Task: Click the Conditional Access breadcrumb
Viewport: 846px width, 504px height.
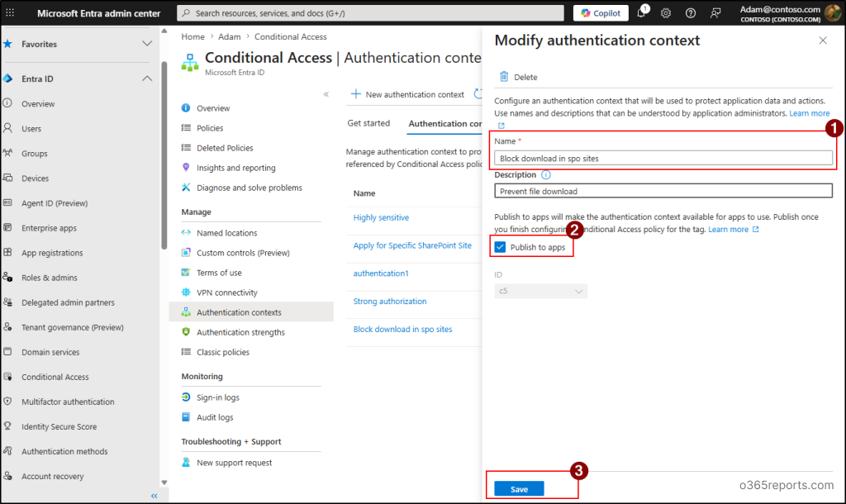Action: [290, 36]
